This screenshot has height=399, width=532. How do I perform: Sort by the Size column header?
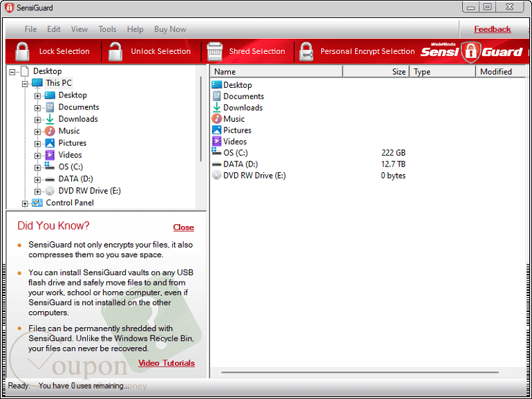click(x=377, y=72)
